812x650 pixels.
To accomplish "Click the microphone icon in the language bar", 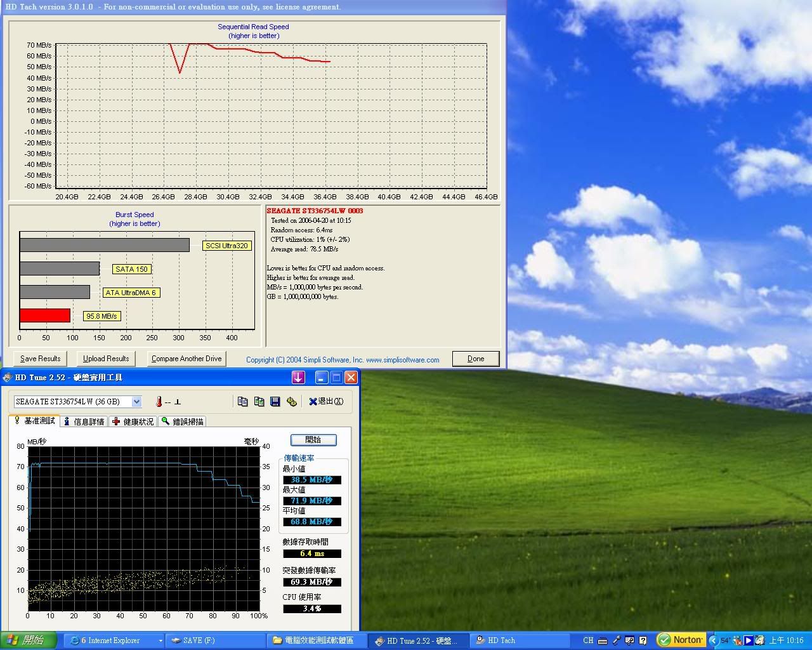I will (x=616, y=640).
